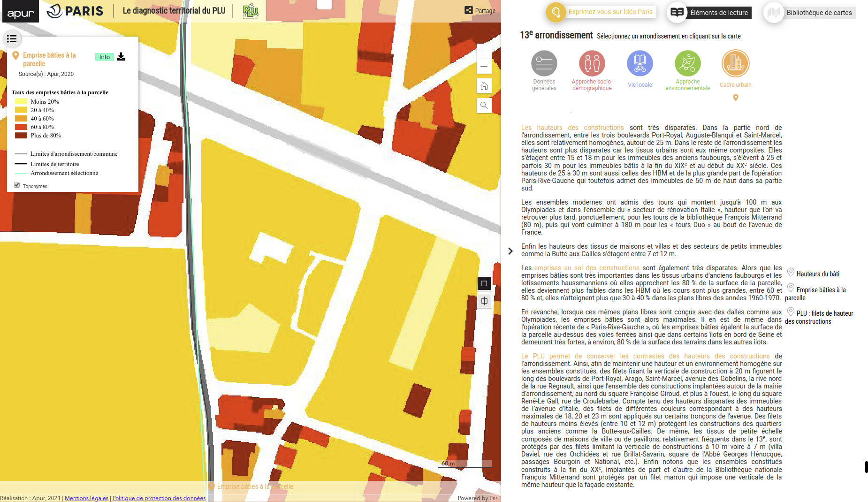Switch to split map view
The image size is (868, 502).
[484, 301]
